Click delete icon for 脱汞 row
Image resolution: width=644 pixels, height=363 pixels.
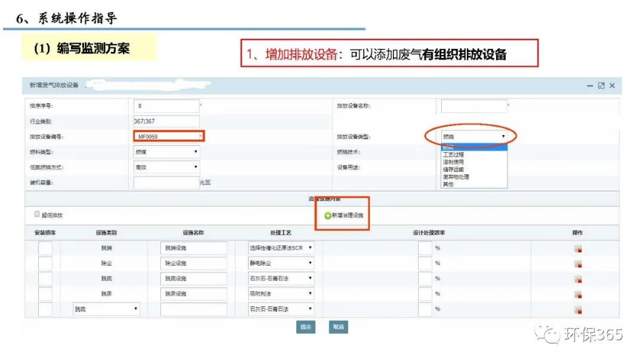[x=577, y=294]
